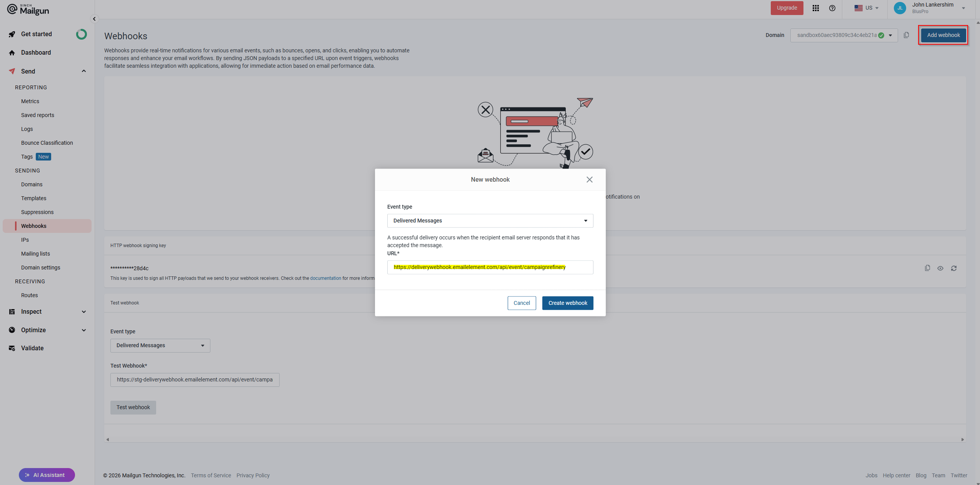Click the webhook URL input field

pyautogui.click(x=490, y=268)
